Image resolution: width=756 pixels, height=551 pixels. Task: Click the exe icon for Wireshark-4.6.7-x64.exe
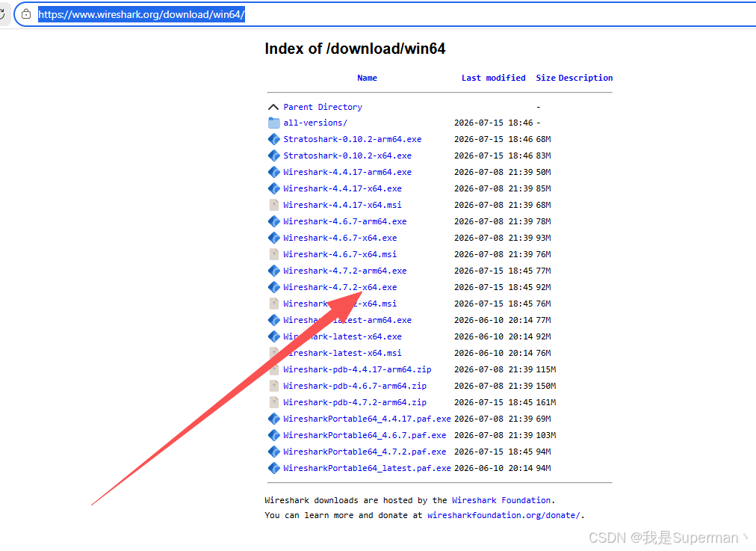tap(274, 238)
